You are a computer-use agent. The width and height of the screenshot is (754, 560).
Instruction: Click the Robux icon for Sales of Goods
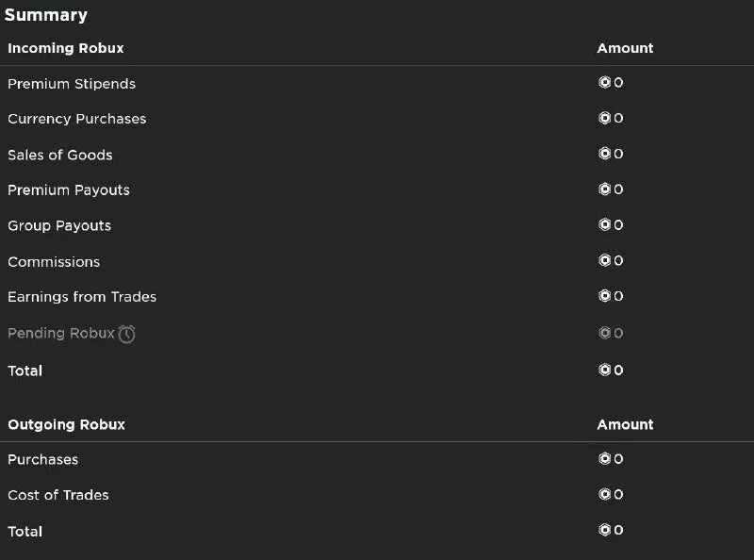604,154
